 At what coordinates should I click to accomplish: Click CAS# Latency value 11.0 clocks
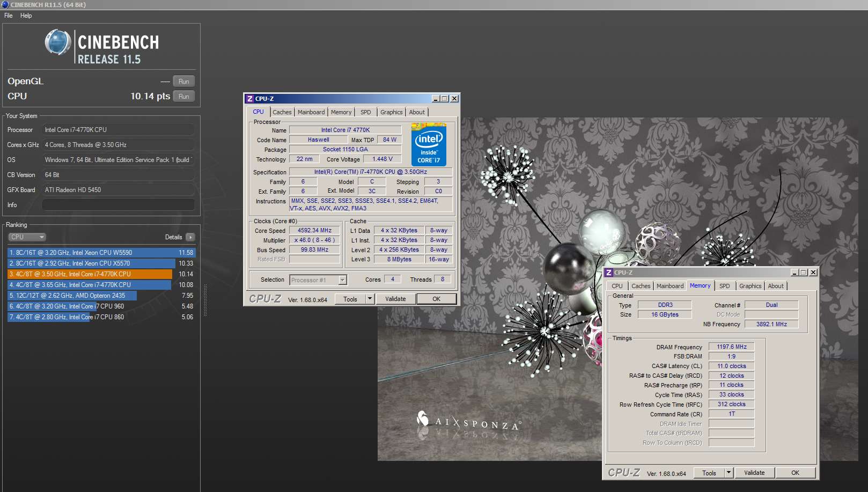(732, 366)
